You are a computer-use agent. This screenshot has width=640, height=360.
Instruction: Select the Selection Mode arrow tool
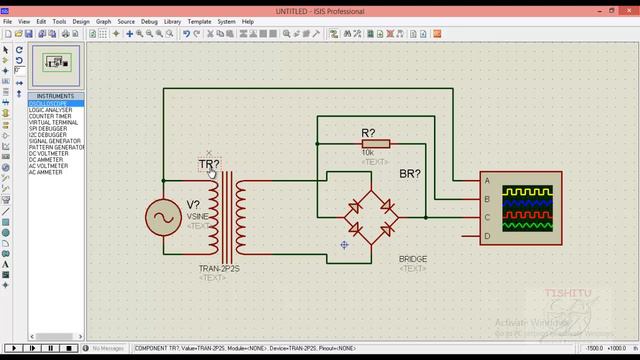(6, 50)
